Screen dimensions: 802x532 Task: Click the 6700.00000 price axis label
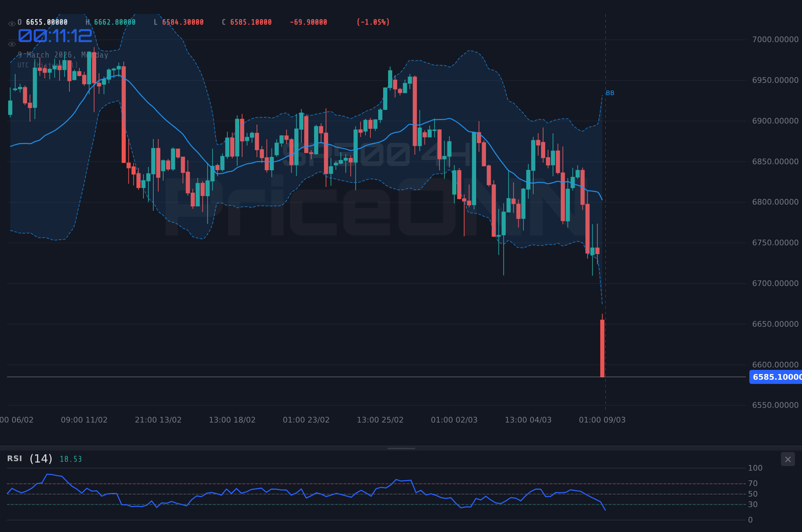tap(775, 283)
